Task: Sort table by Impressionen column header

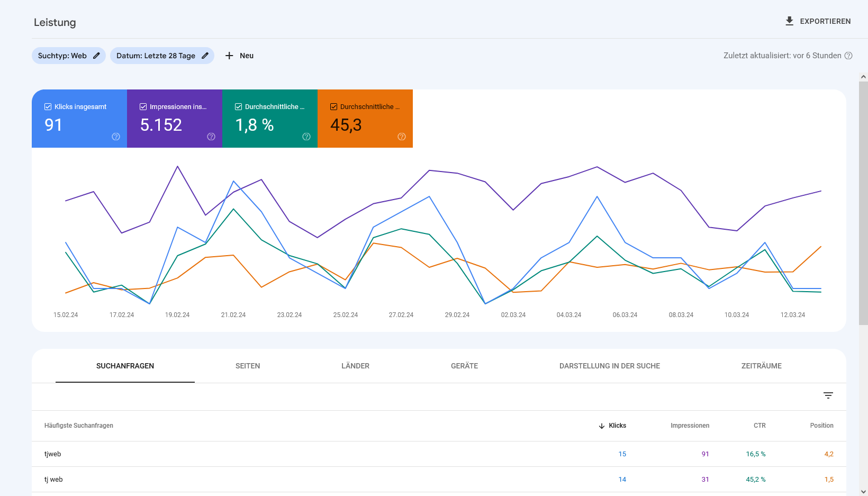Action: pos(690,426)
